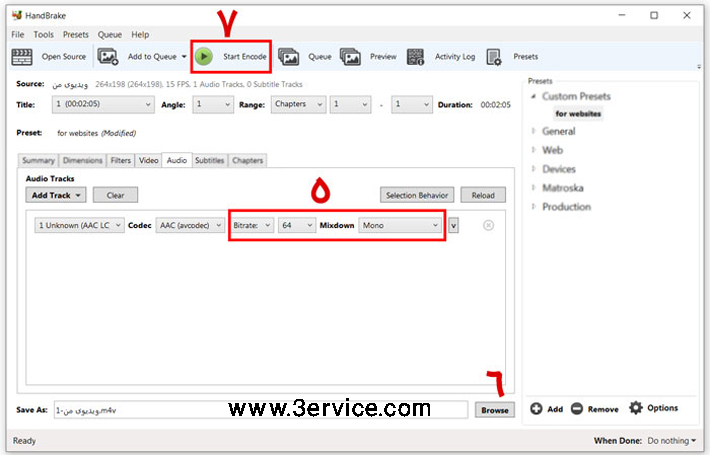The width and height of the screenshot is (710, 455).
Task: Select the 'for websites' custom preset
Action: (578, 114)
